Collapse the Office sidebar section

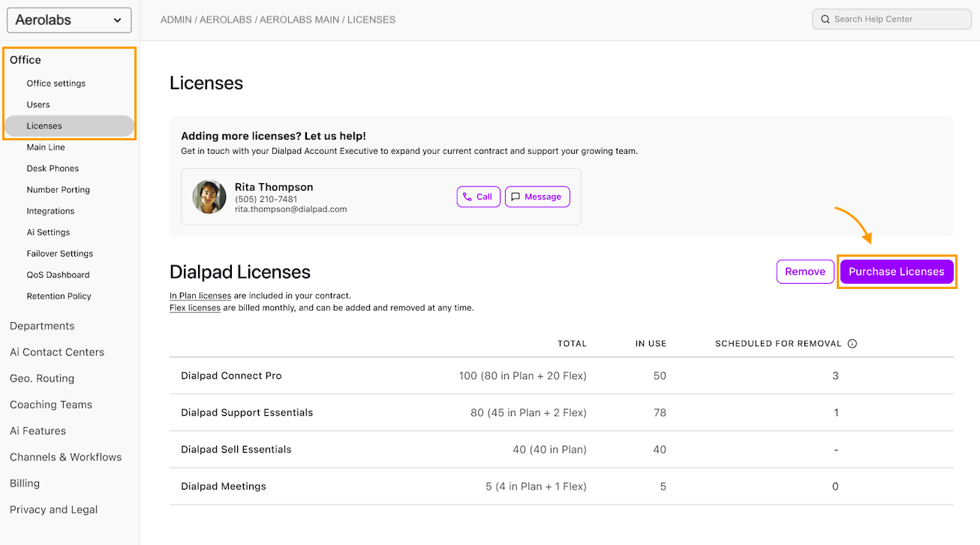[26, 60]
